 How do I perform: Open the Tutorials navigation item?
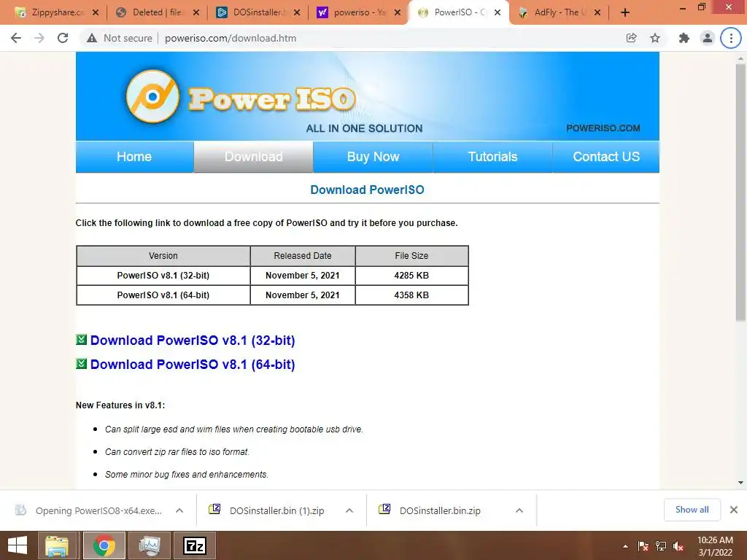coord(492,157)
